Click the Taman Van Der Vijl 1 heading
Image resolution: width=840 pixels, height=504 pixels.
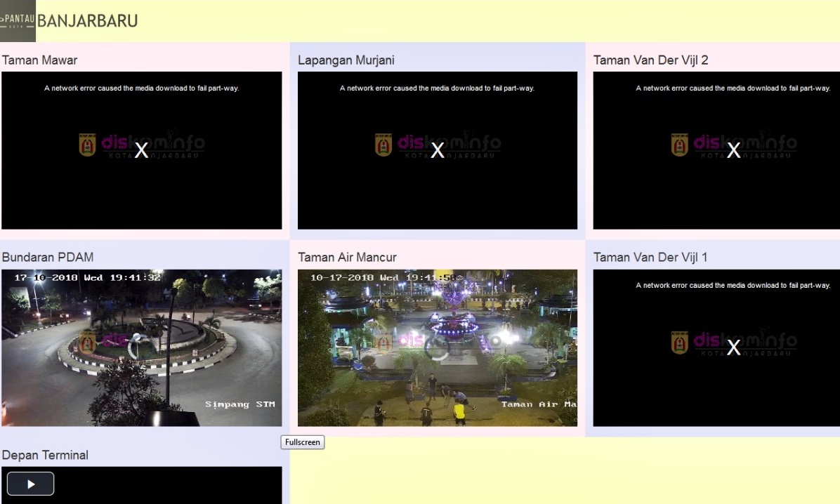[650, 258]
